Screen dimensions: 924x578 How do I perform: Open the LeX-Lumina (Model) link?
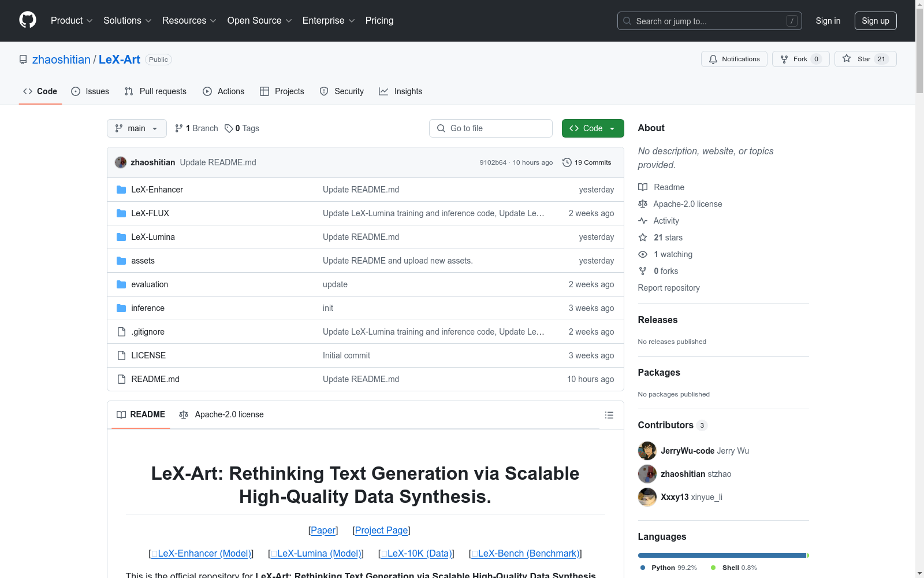[x=316, y=554]
